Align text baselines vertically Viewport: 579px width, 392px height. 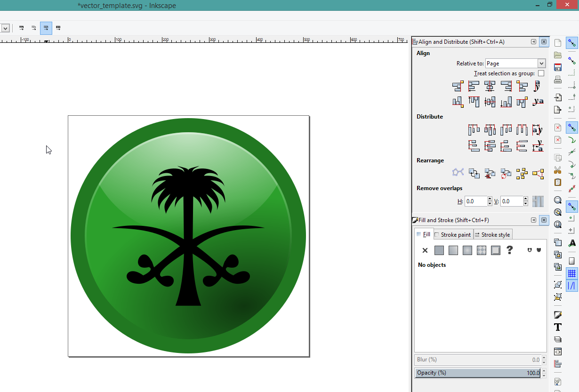[x=538, y=102]
